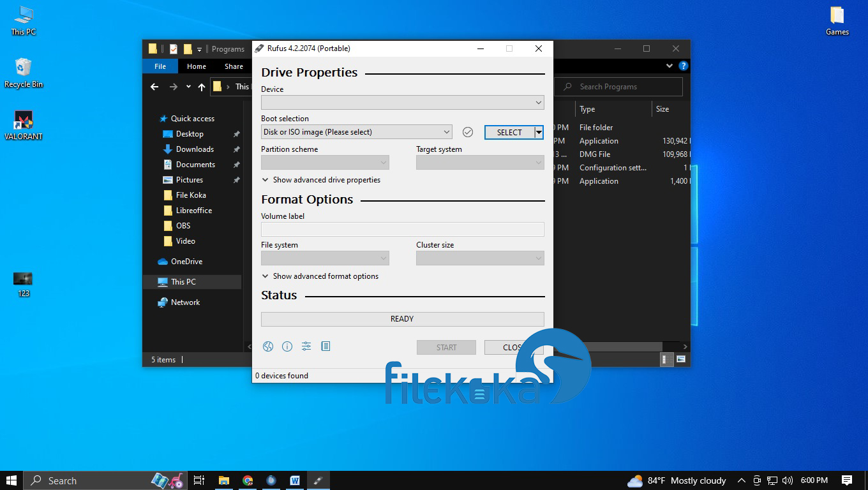
Task: Open OBS folder in sidebar
Action: [x=183, y=226]
